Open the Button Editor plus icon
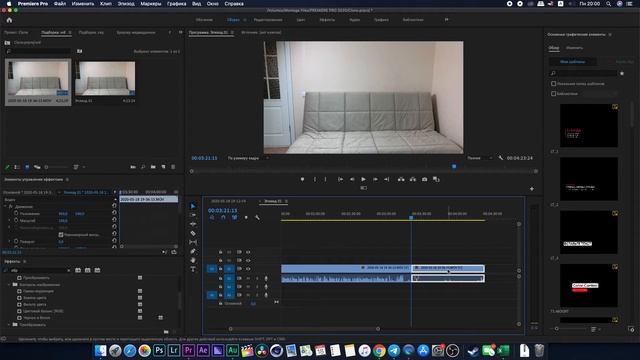Image resolution: width=640 pixels, height=360 pixels. (x=531, y=189)
